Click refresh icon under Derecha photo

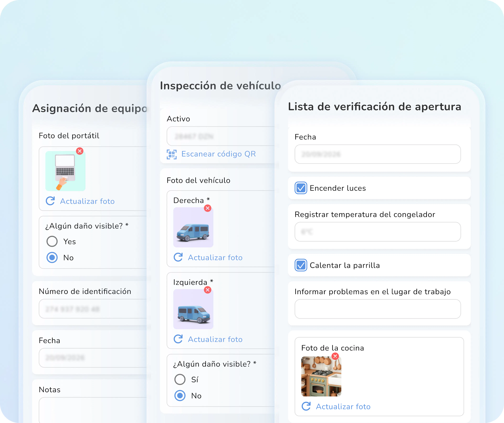tap(178, 257)
